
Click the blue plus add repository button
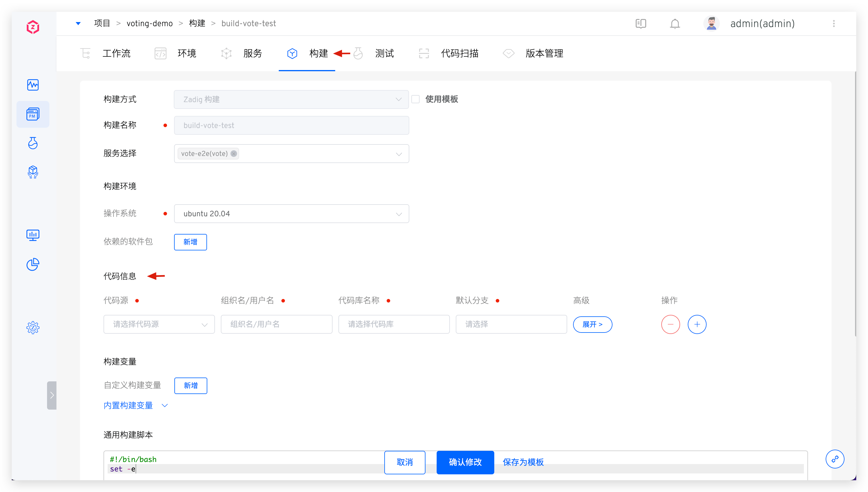point(697,324)
